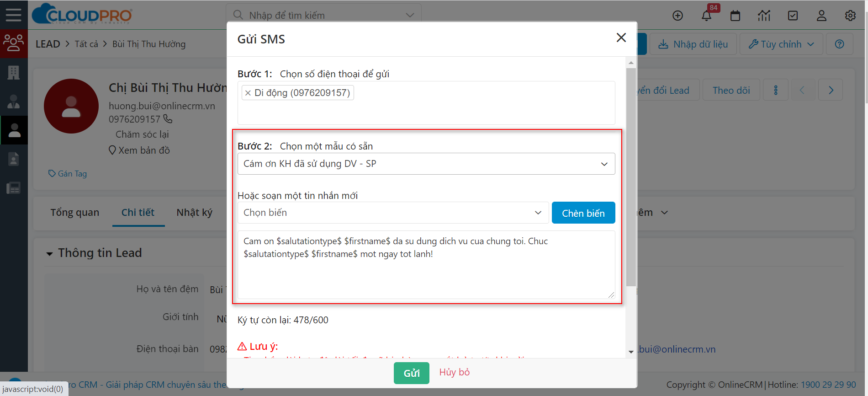Open the user profile icon

821,16
